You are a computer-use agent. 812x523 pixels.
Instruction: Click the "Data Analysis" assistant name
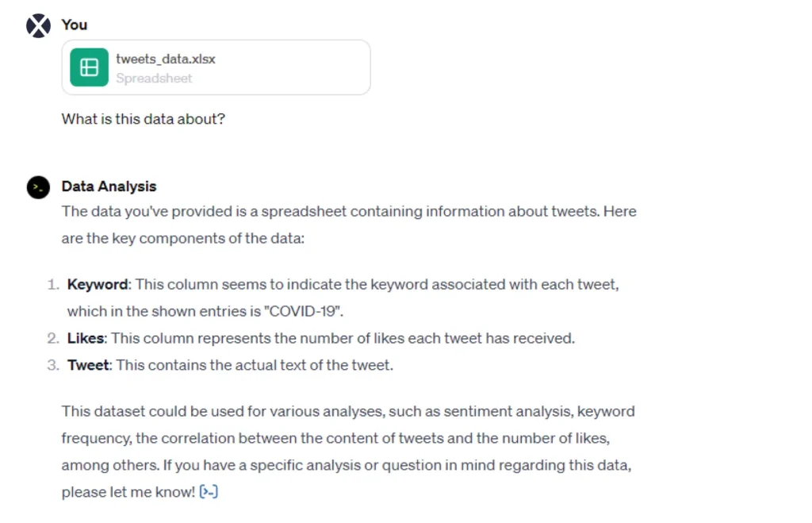109,187
